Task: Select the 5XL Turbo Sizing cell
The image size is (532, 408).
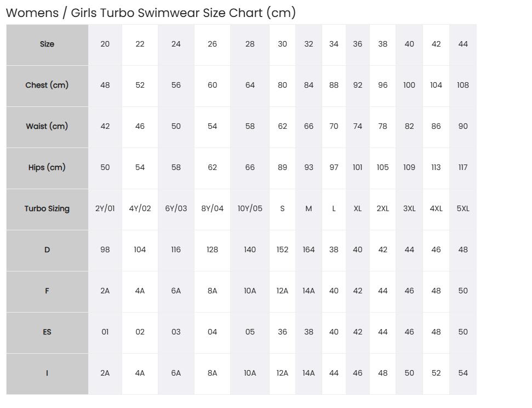Action: (x=463, y=209)
